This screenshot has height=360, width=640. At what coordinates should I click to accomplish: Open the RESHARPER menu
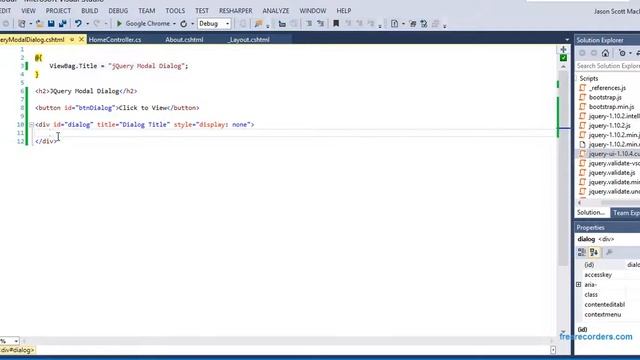point(236,11)
